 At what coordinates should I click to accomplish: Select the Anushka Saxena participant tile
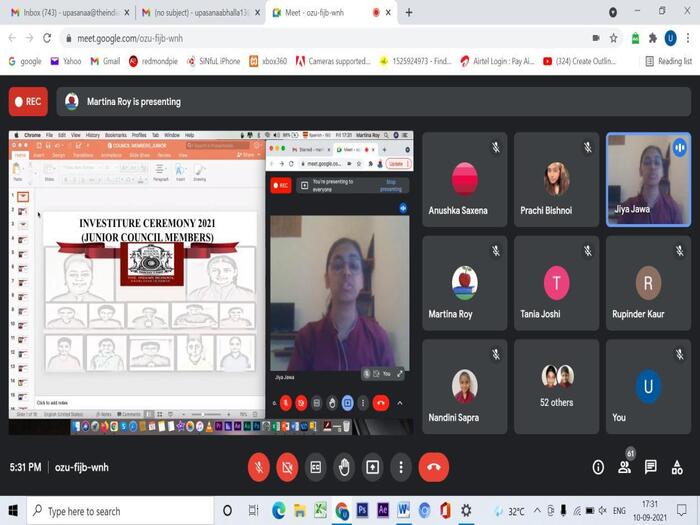point(464,179)
